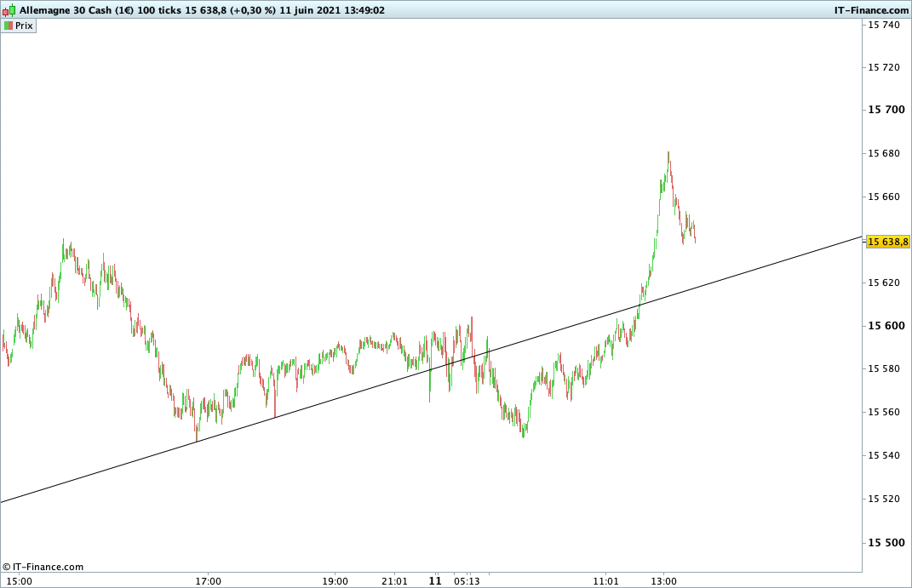
Task: Click the 15 740 price axis label
Action: [884, 25]
